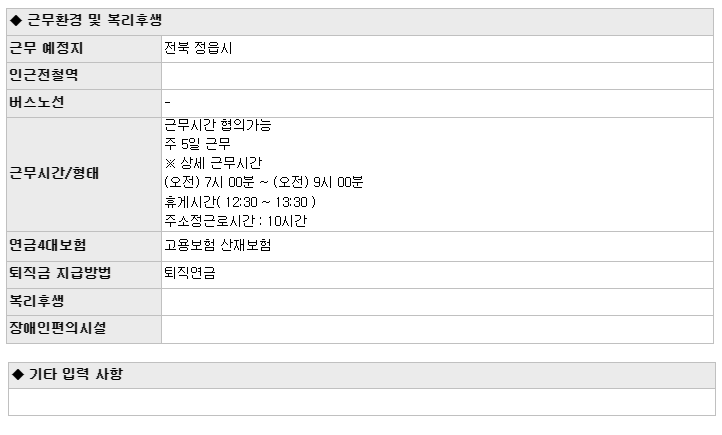Select the 주 5일 근무 text
Screen dimensions: 722x435
pos(198,144)
